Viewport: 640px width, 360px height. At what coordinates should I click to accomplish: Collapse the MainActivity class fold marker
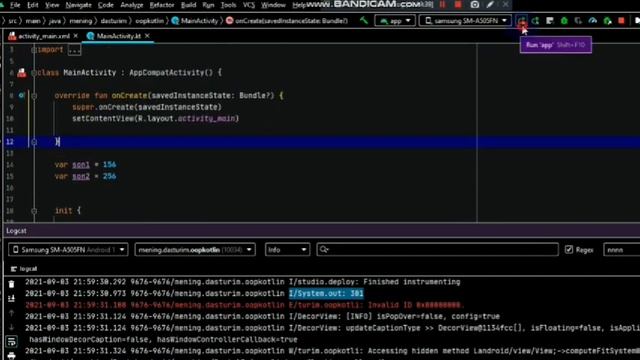[34, 73]
